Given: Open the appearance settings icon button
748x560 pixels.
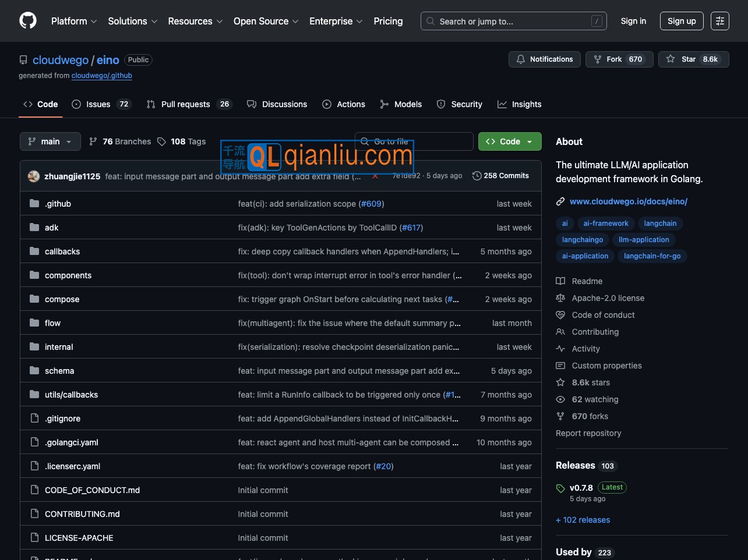Looking at the screenshot, I should [720, 21].
